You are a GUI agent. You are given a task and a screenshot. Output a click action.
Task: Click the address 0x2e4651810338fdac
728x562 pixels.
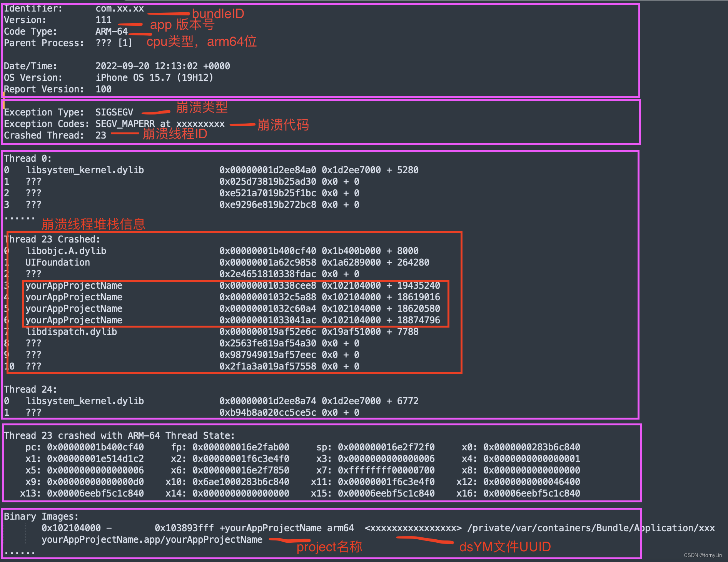(268, 274)
